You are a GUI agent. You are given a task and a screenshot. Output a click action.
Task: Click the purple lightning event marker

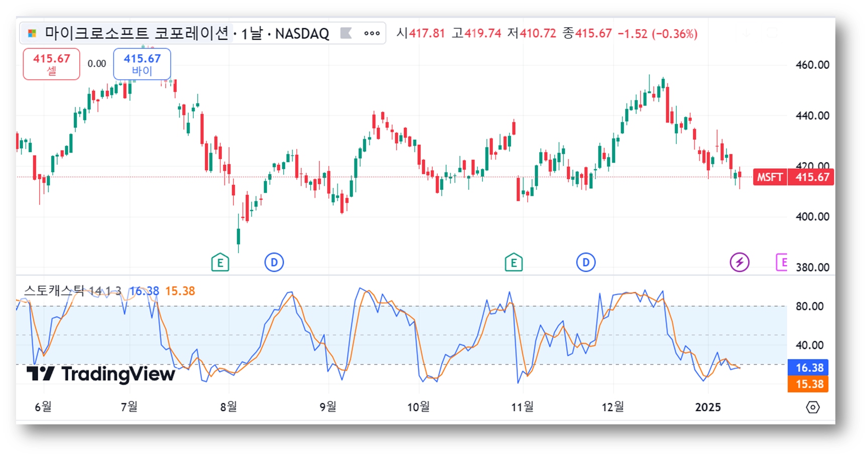tap(739, 262)
